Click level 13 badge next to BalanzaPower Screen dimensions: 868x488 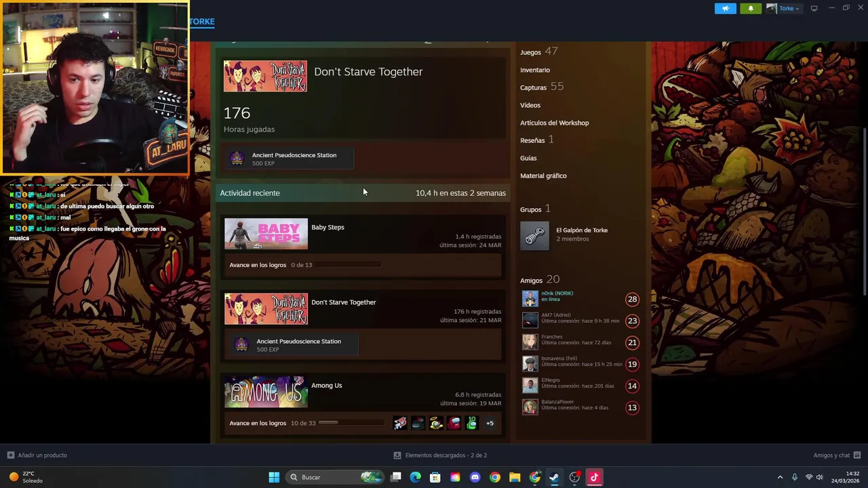[x=632, y=407]
